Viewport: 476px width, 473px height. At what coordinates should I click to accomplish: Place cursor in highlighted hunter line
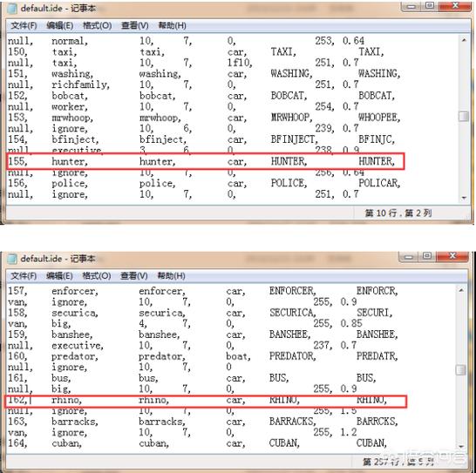point(205,161)
